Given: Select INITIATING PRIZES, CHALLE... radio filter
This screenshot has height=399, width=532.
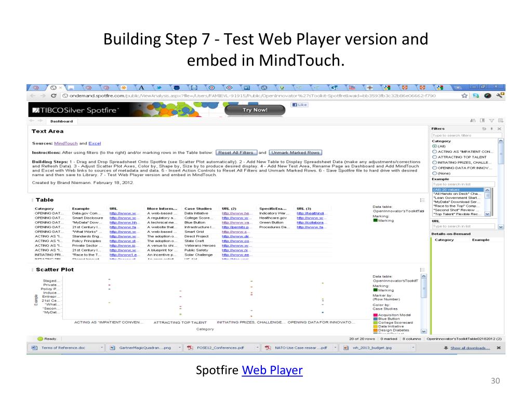Looking at the screenshot, I should click(434, 163).
